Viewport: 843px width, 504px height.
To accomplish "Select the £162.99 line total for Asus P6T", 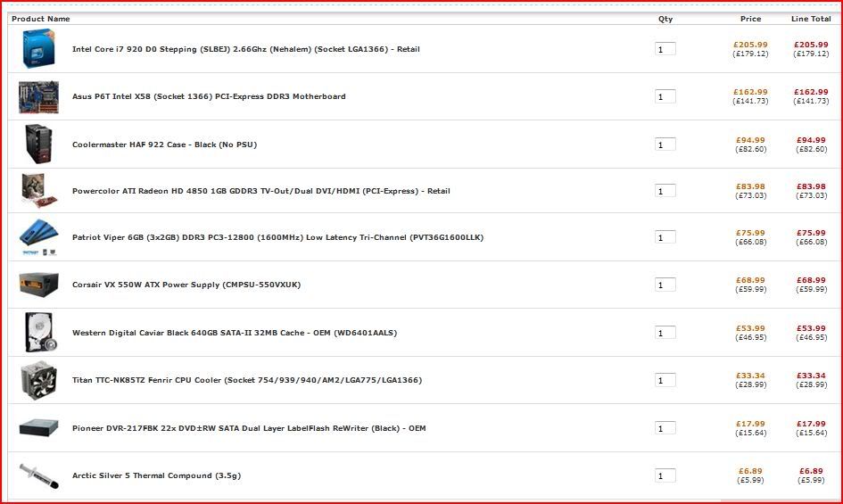I will 811,92.
